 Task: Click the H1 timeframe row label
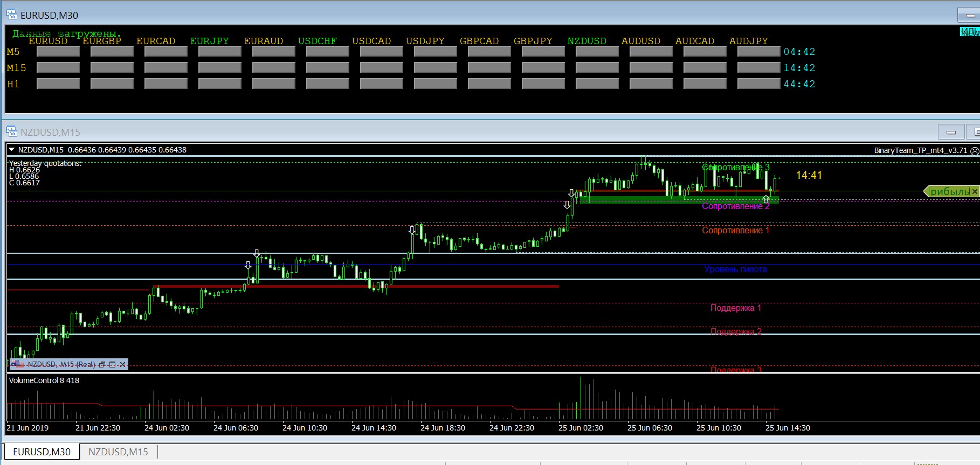coord(13,84)
